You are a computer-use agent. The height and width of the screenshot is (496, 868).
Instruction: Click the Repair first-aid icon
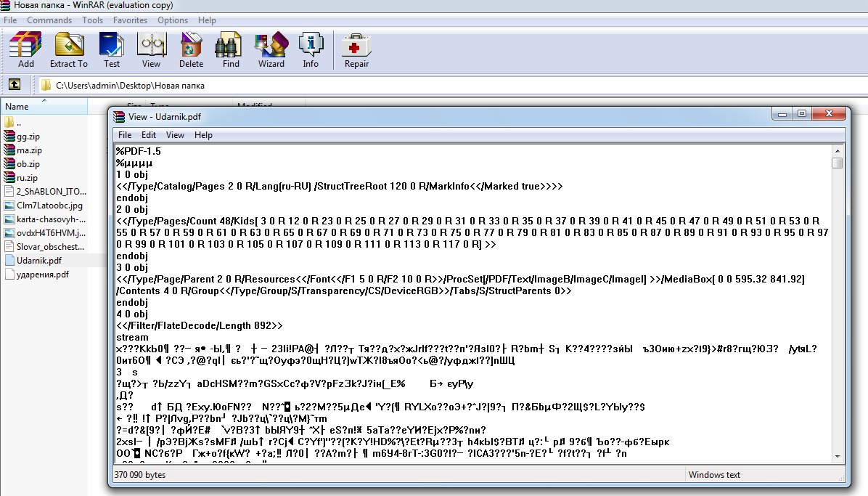click(356, 46)
